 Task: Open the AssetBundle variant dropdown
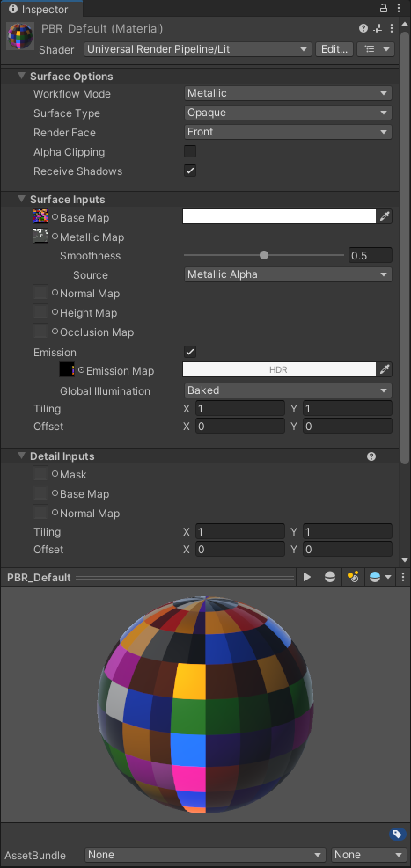[x=369, y=855]
